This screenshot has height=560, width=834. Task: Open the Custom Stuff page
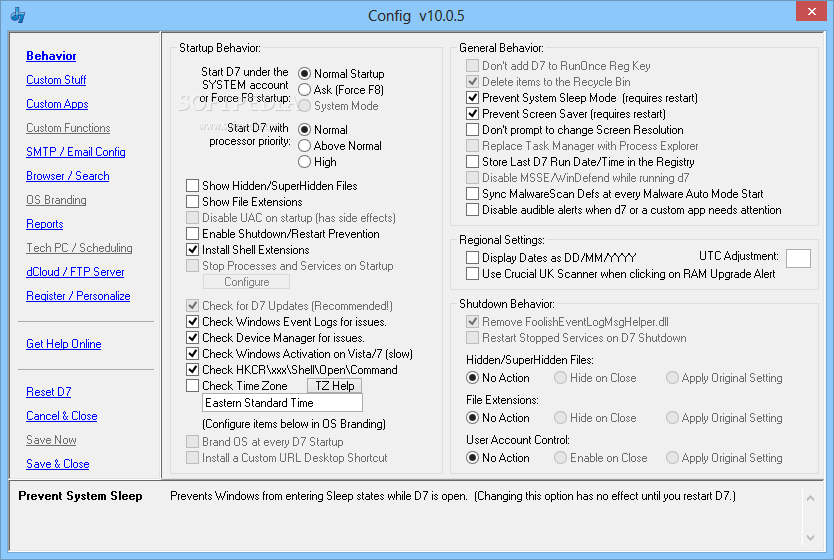coord(56,80)
